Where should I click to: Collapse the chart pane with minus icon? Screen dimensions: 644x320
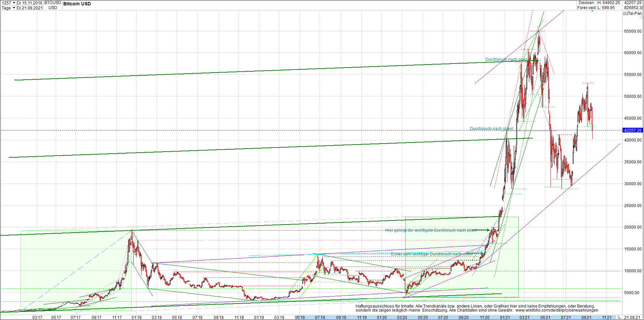(641, 17)
